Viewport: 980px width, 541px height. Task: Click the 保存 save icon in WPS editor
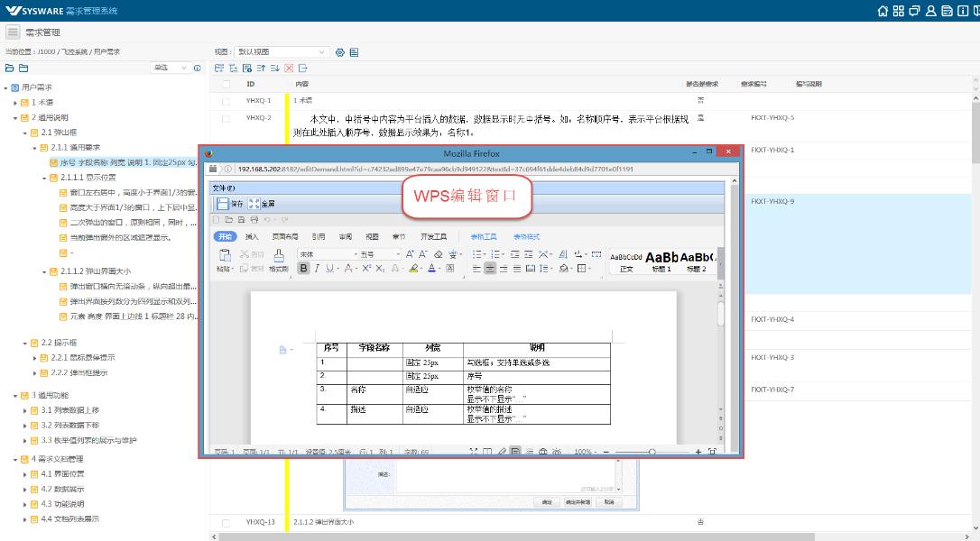(223, 204)
